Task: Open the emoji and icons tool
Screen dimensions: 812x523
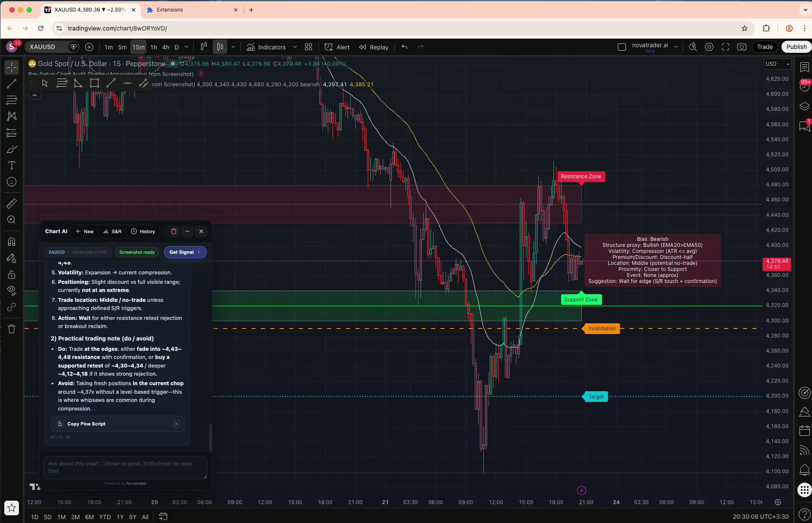Action: pos(12,182)
